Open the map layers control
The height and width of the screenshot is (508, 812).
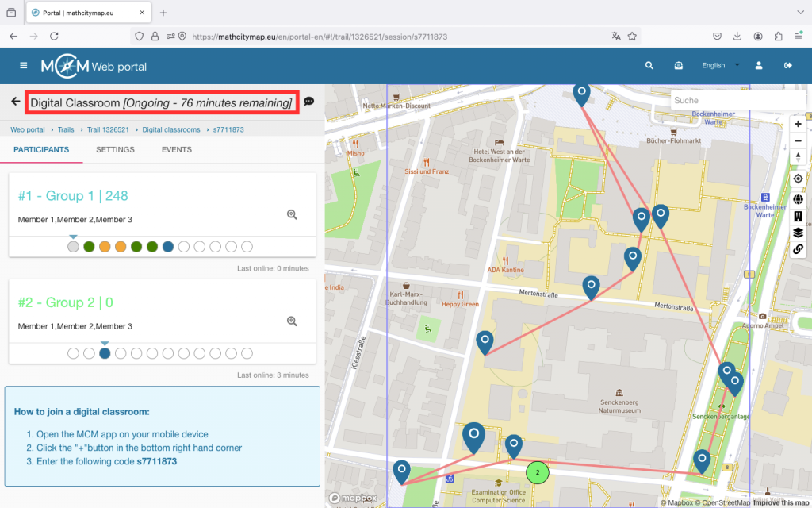(x=798, y=233)
